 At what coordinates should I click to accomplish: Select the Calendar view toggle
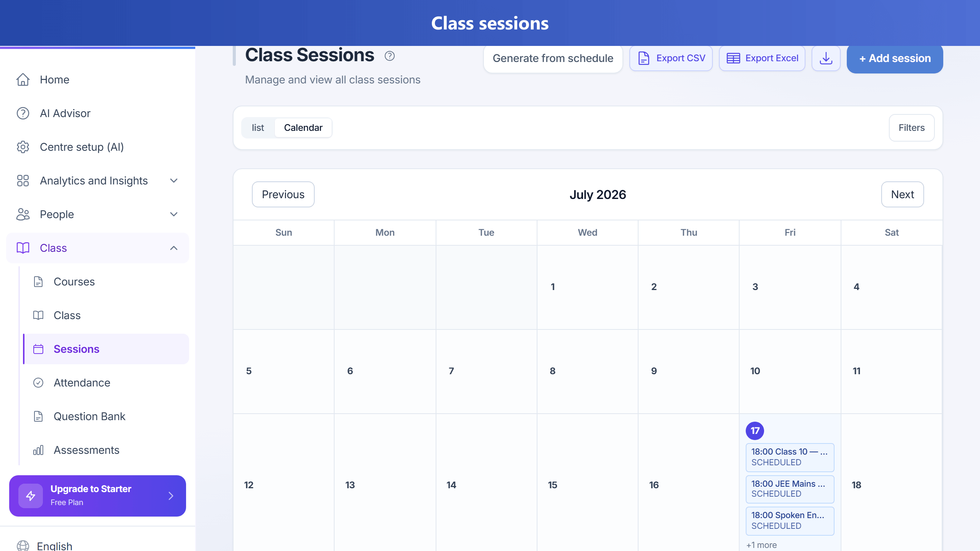coord(303,128)
